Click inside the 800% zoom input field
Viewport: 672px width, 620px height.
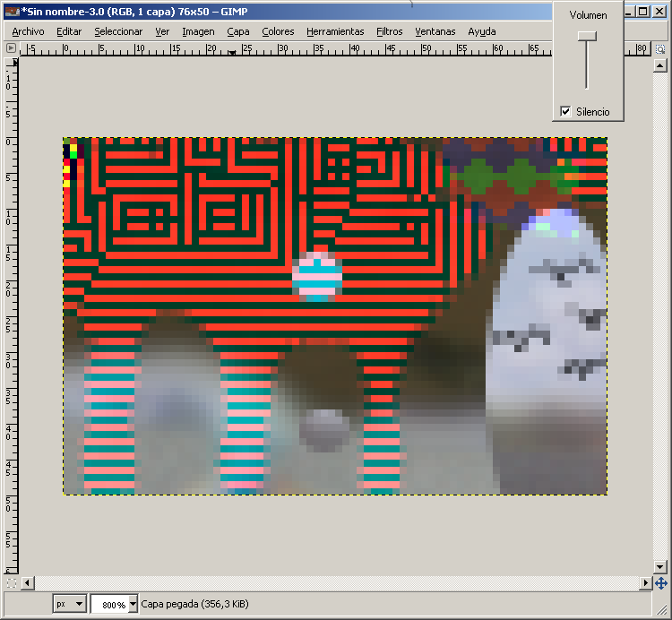coord(108,604)
